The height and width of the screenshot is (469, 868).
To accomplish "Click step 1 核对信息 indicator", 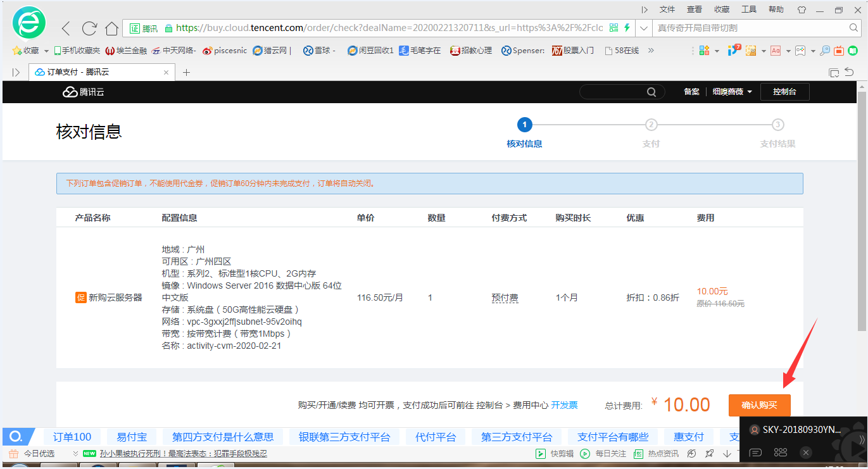I will pyautogui.click(x=524, y=125).
